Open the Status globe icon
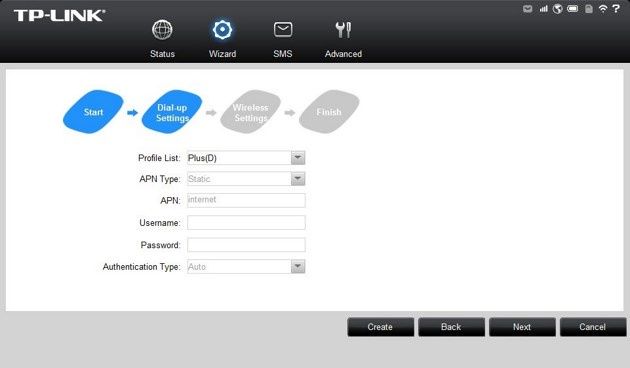This screenshot has height=368, width=630. pyautogui.click(x=162, y=30)
